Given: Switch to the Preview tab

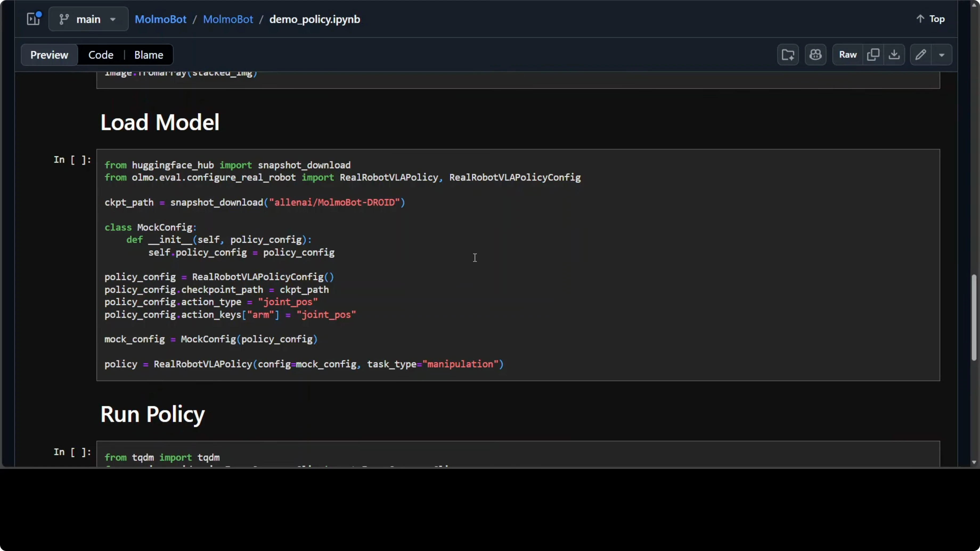Looking at the screenshot, I should point(49,55).
